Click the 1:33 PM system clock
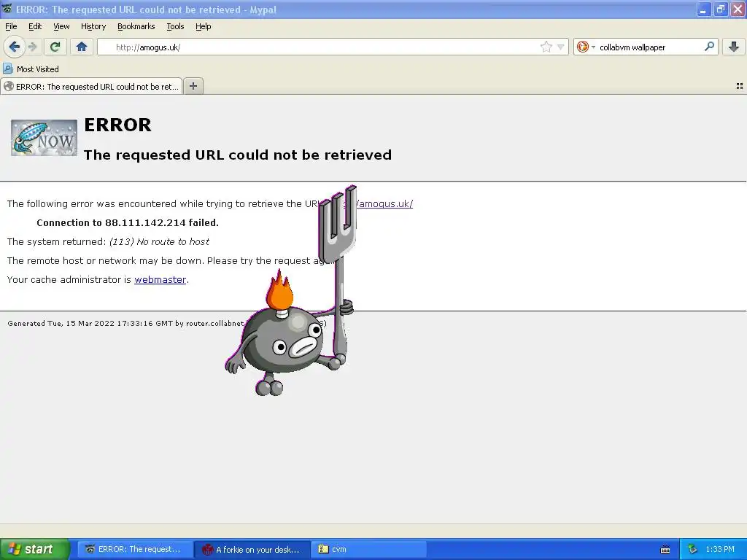 (x=720, y=549)
